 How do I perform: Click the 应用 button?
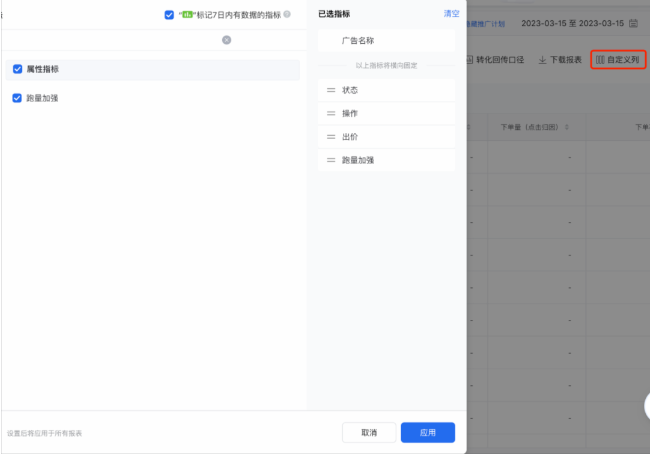(428, 432)
